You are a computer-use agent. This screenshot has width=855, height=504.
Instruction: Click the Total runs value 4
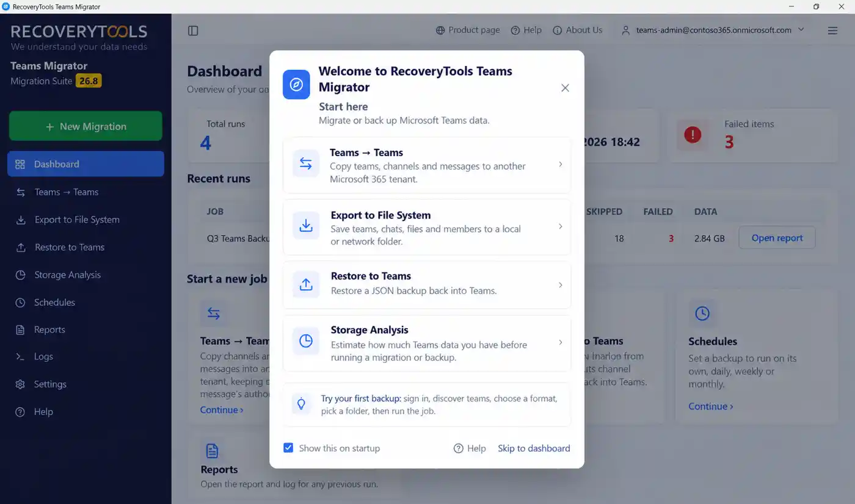click(x=206, y=143)
